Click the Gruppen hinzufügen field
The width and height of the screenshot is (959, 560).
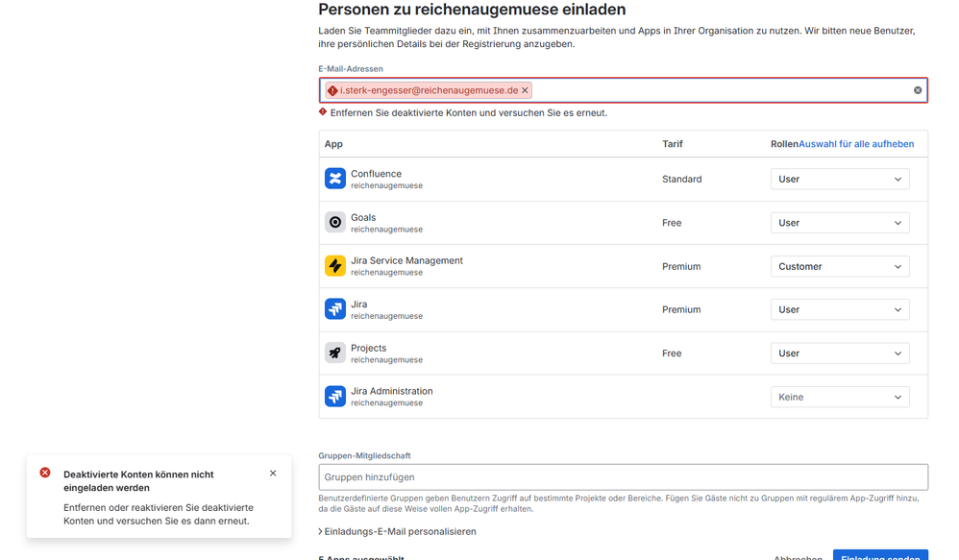click(624, 476)
